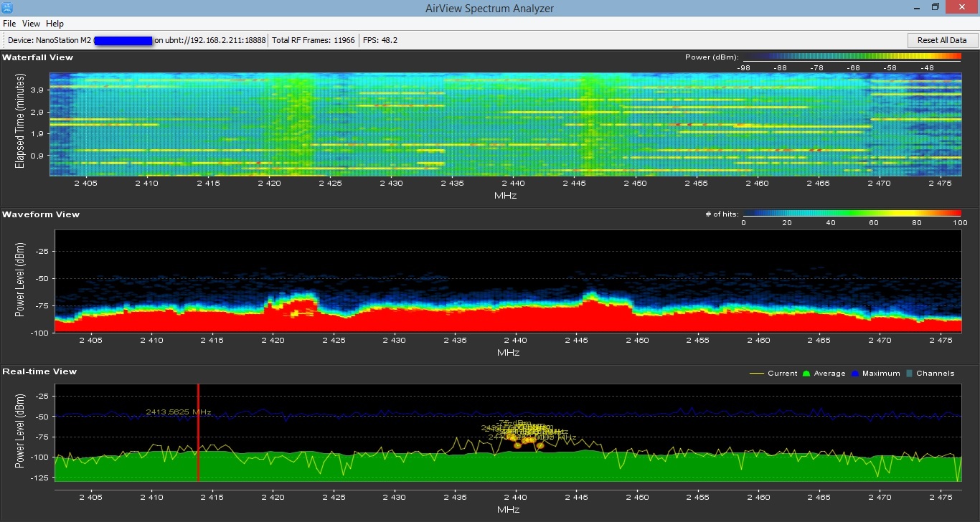Click the AirView app icon in title bar
980x522 pixels.
7,7
